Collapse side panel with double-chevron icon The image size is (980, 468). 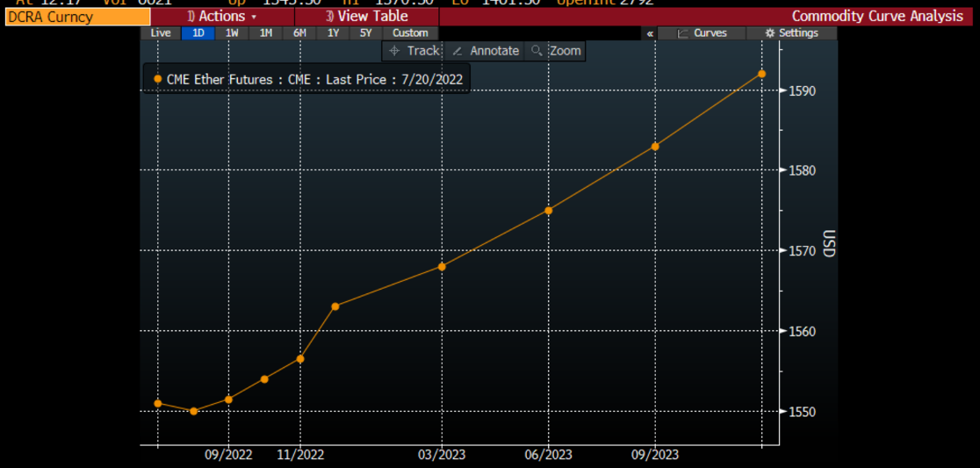650,33
